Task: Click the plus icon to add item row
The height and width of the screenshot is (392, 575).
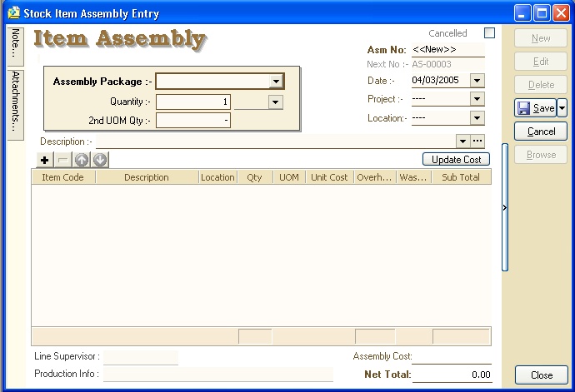Action: (45, 160)
